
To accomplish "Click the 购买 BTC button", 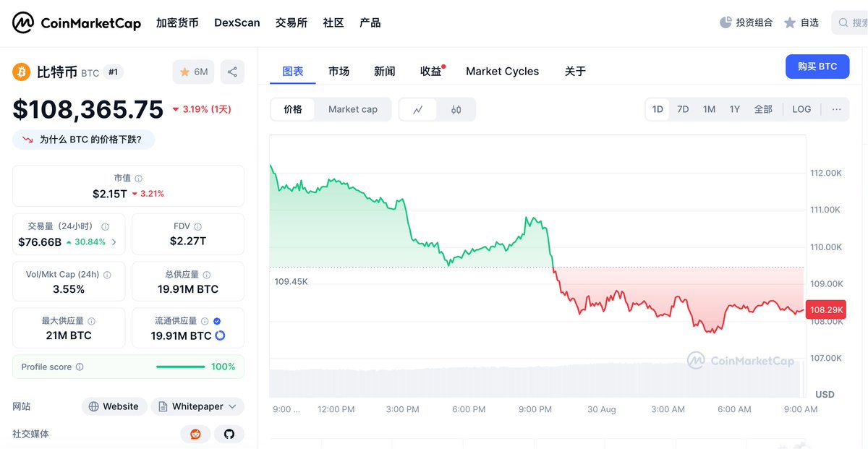I will click(817, 67).
